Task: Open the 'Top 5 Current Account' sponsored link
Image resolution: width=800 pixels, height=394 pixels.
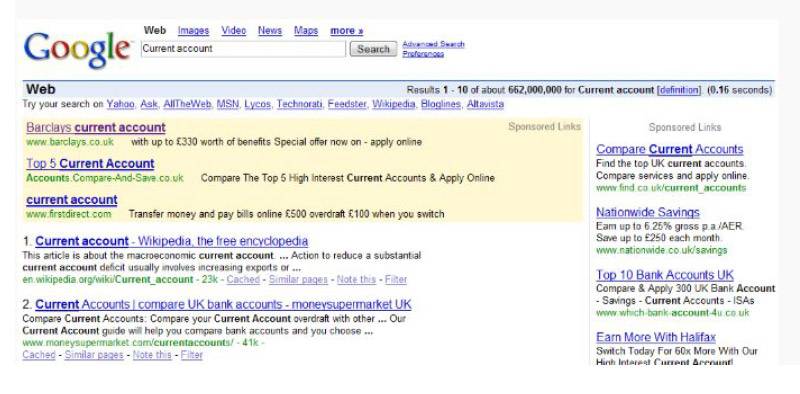Action: pos(90,164)
